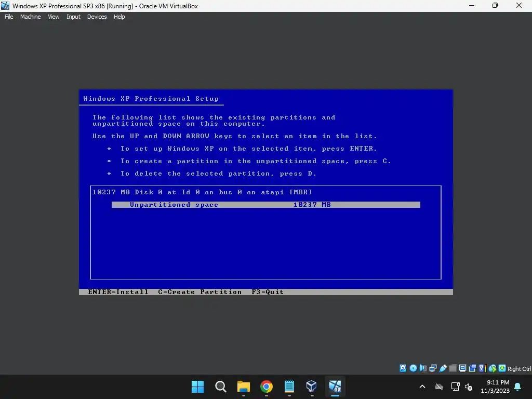This screenshot has height=399, width=532.
Task: Open File Explorer from the taskbar
Action: coord(243,387)
